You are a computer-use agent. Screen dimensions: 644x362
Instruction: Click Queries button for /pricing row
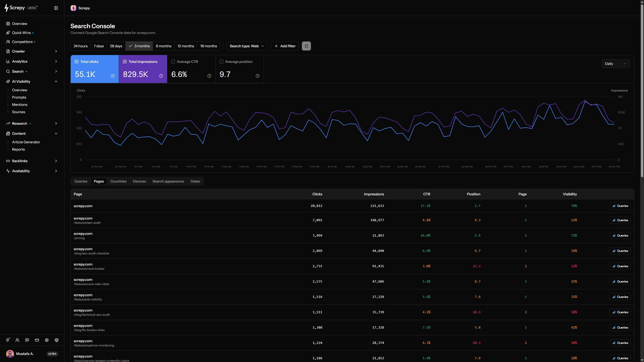point(620,236)
